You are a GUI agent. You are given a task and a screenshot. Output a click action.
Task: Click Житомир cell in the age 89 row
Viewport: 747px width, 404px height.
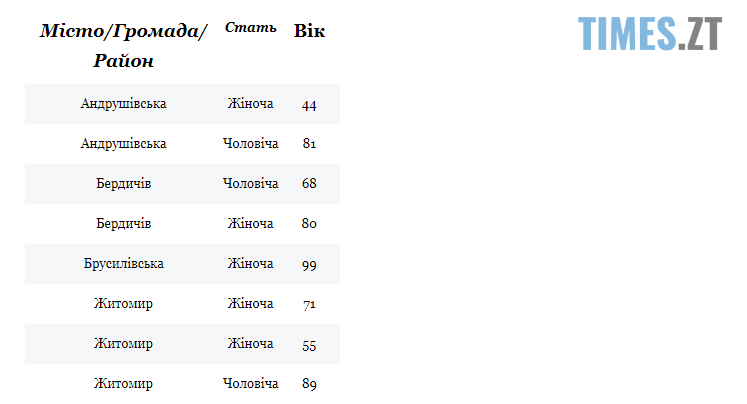tap(124, 384)
